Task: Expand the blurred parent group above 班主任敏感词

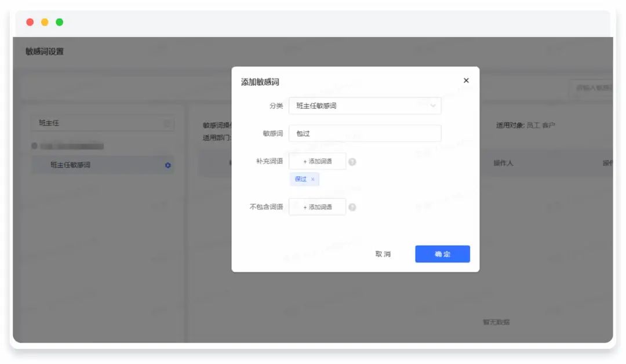Action: click(35, 146)
